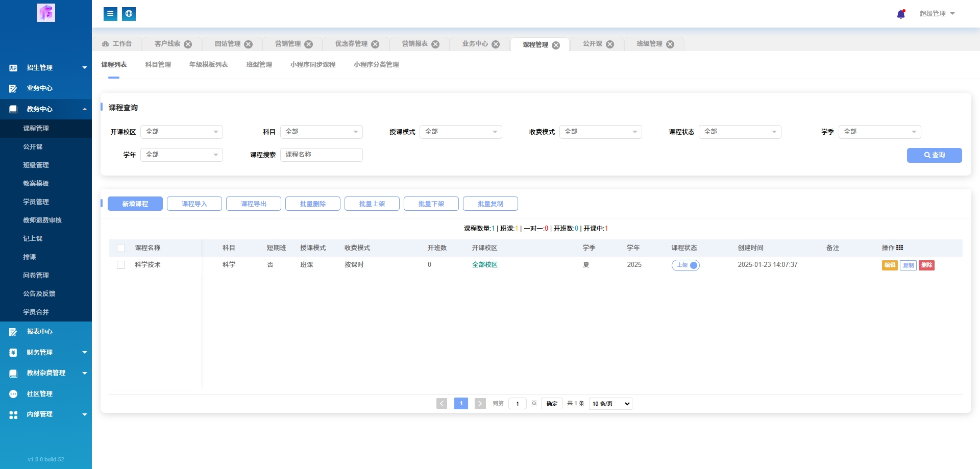Open the 开课校区 dropdown
This screenshot has height=469, width=980.
(x=182, y=132)
